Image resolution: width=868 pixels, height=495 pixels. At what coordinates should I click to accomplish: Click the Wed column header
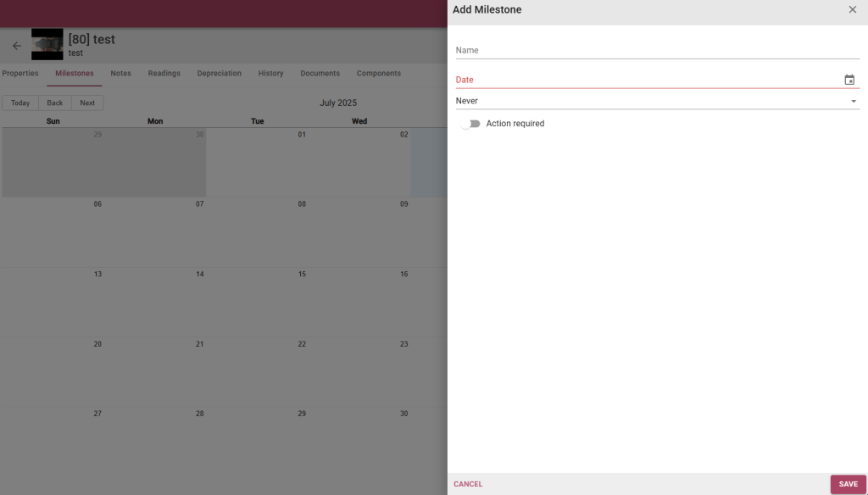(359, 121)
